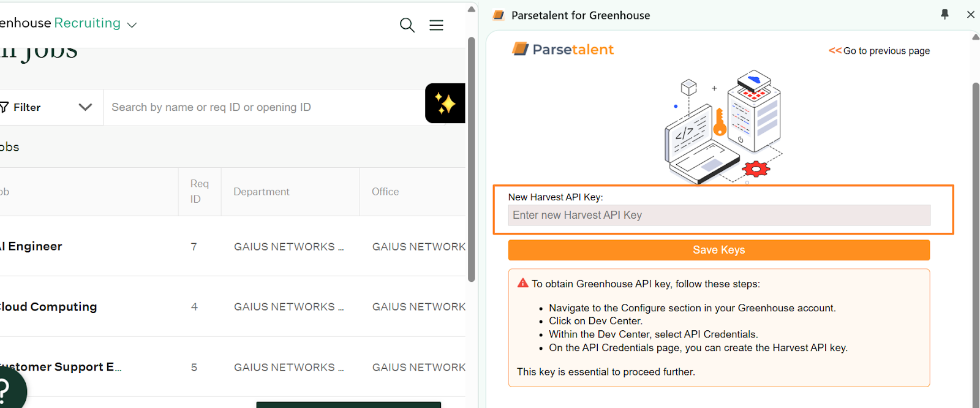Click department cell in the Cloud Computing row
This screenshot has width=980, height=408.
(x=289, y=307)
